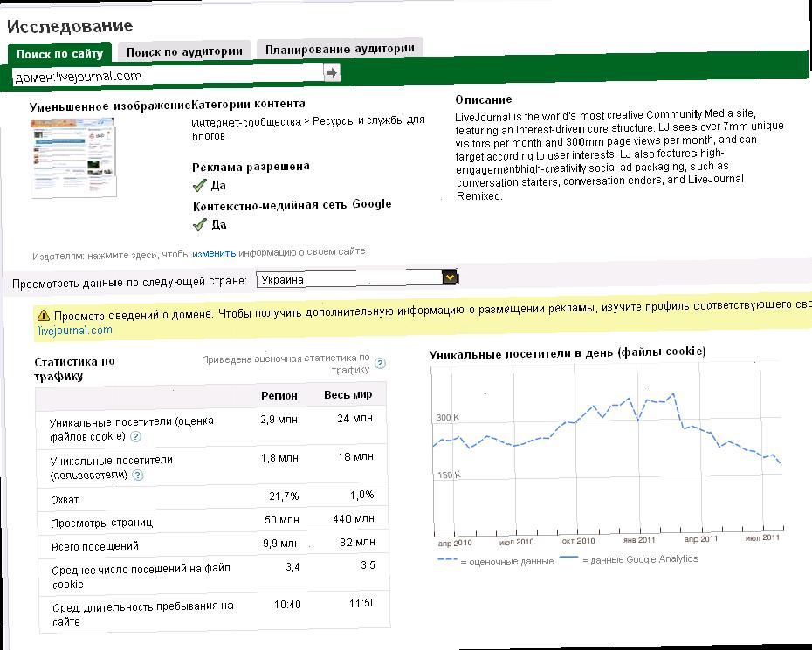
Task: Click region total visits value 9,9 млн
Action: click(x=281, y=544)
